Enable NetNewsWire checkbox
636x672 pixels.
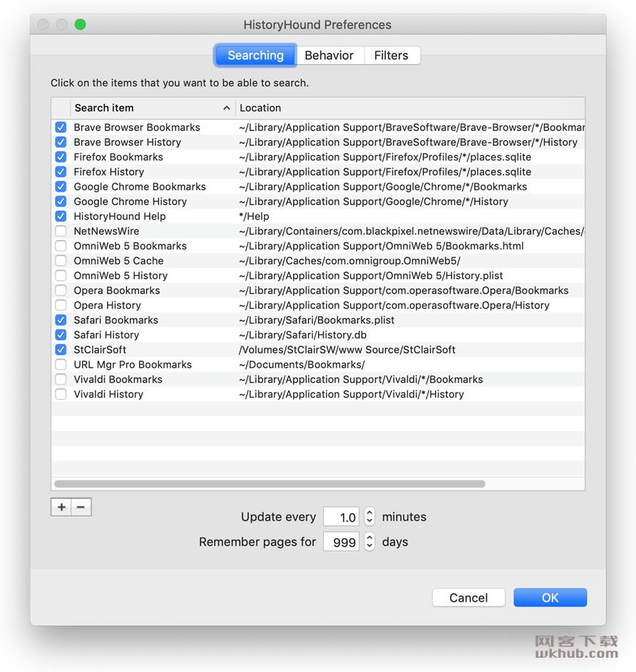click(x=61, y=231)
